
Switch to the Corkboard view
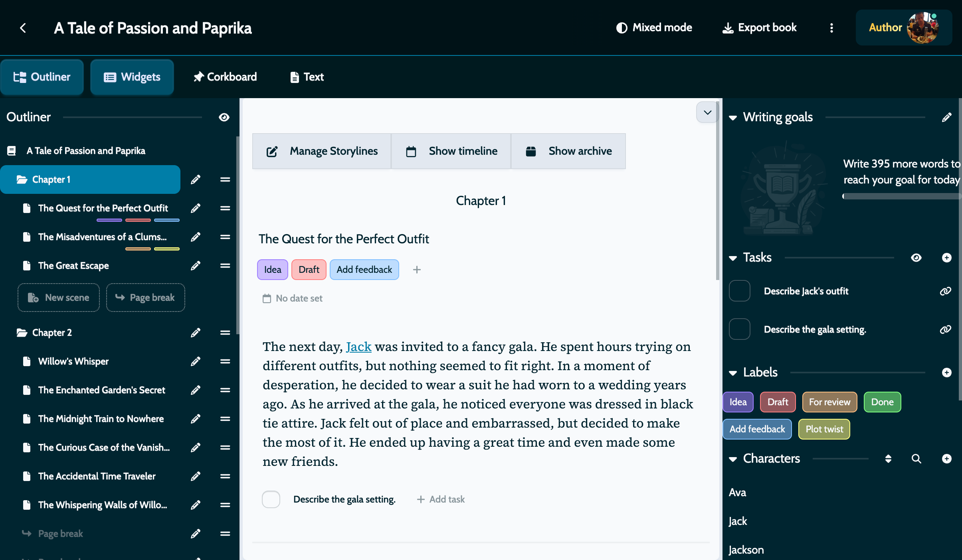click(225, 77)
